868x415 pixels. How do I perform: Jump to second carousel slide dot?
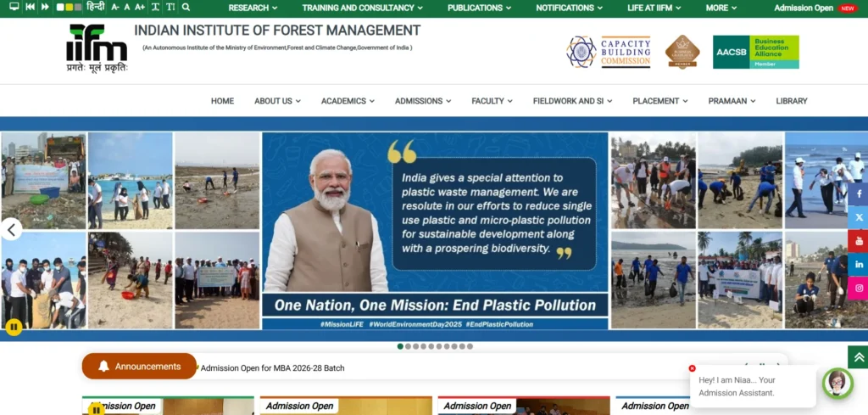click(408, 346)
